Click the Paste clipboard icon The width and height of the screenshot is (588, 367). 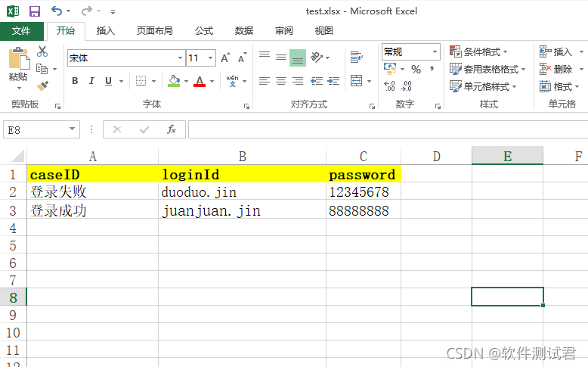click(x=19, y=58)
